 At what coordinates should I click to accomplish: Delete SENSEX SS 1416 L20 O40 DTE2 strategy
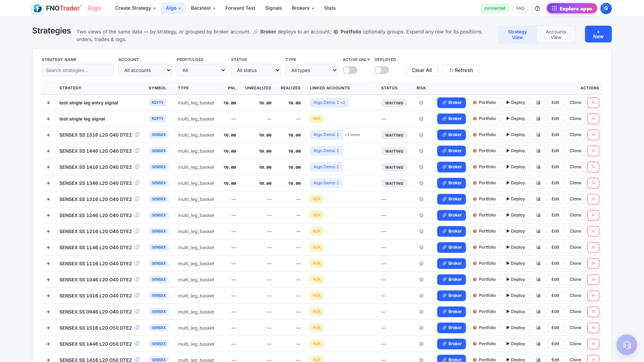[593, 167]
